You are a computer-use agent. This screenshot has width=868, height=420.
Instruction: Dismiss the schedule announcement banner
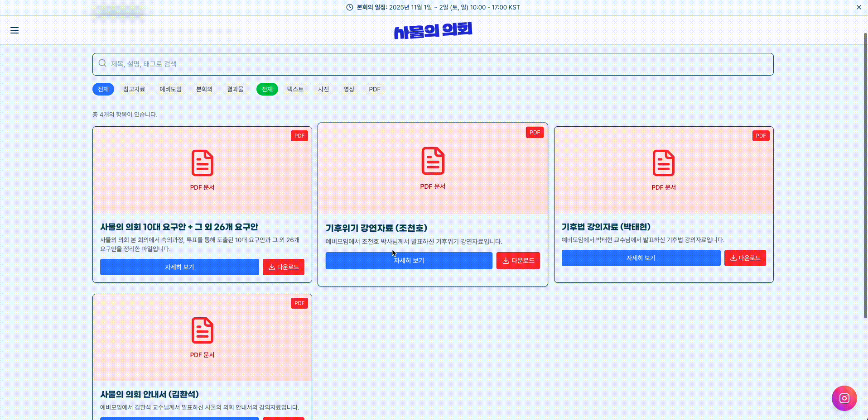(858, 7)
